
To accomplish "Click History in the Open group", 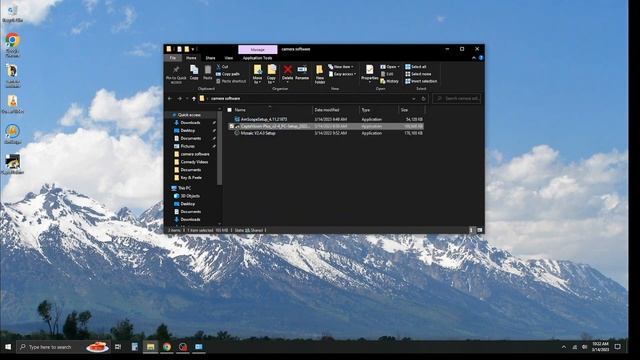I will click(389, 81).
